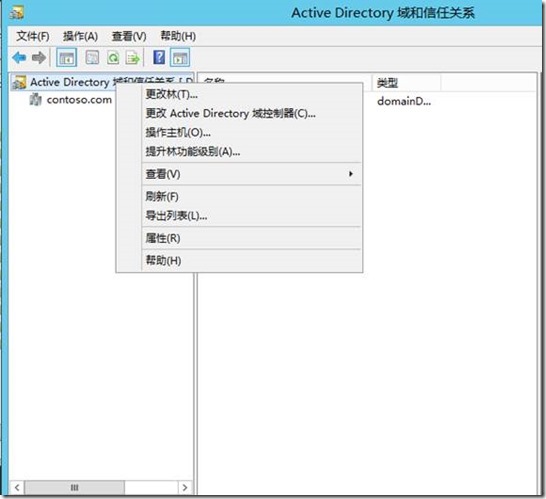Click the Properties toolbar icon
Screen dimensions: 546x499
[92, 57]
